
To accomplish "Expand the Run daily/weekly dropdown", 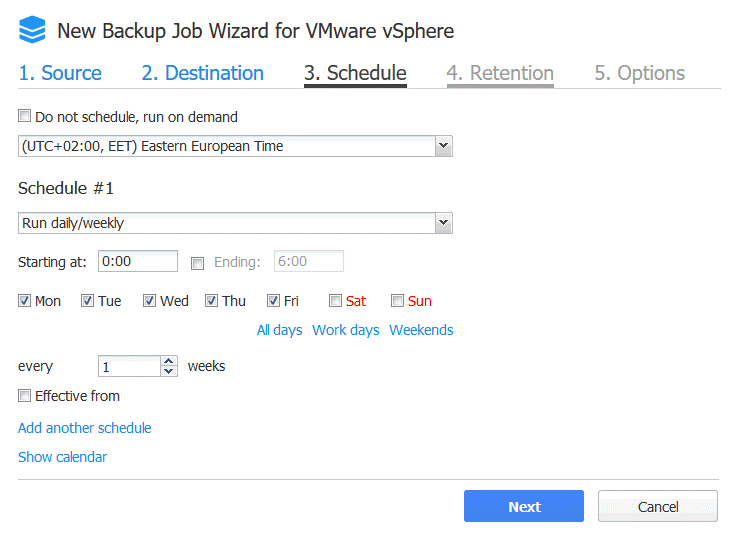I will tap(444, 224).
